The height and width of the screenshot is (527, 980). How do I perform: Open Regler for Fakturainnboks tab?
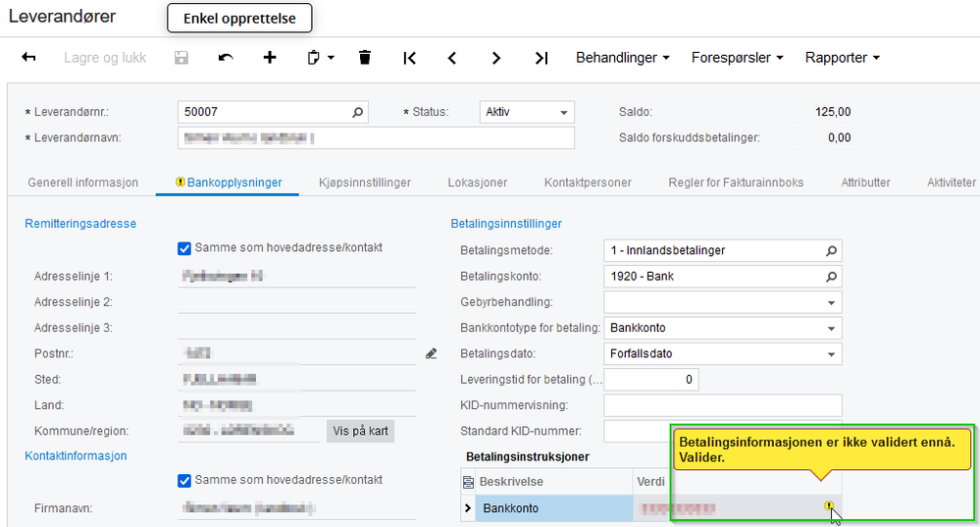pyautogui.click(x=736, y=183)
